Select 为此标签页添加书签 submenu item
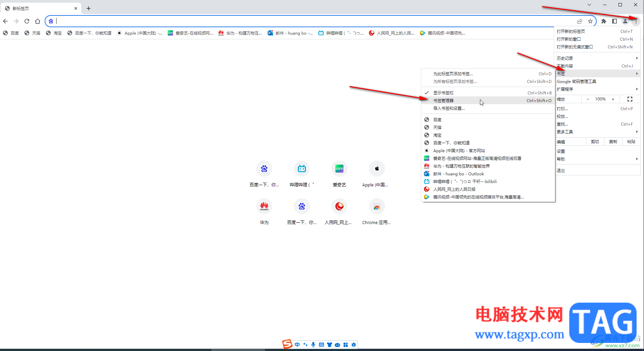The image size is (644, 351). coord(488,74)
